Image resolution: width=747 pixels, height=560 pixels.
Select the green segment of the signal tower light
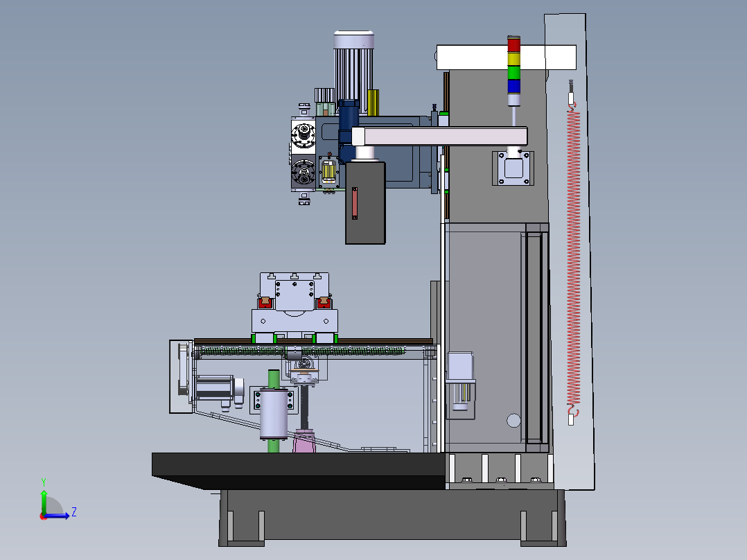513,73
